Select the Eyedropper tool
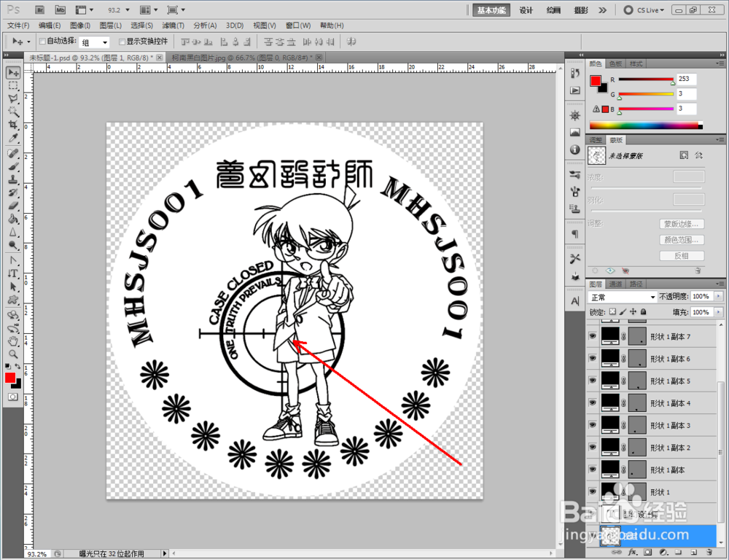Viewport: 729px width, 560px height. pyautogui.click(x=13, y=138)
